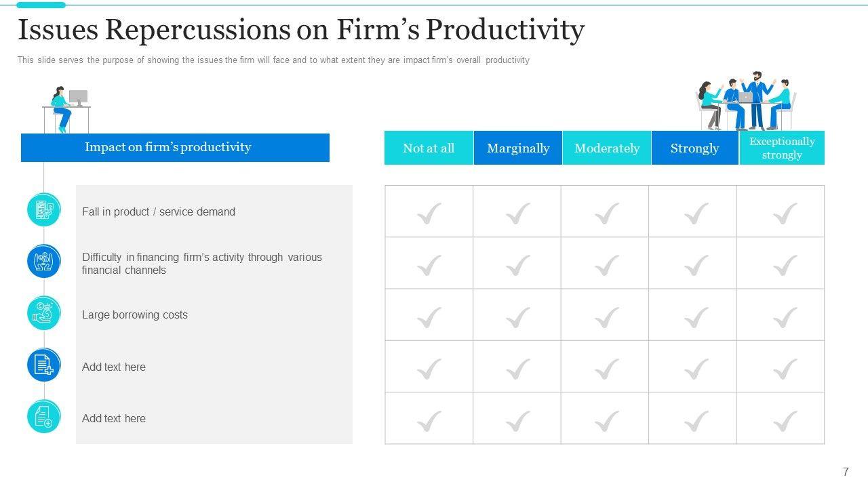The height and width of the screenshot is (488, 868).
Task: Click the light teal document icon at bottom
Action: [x=44, y=417]
